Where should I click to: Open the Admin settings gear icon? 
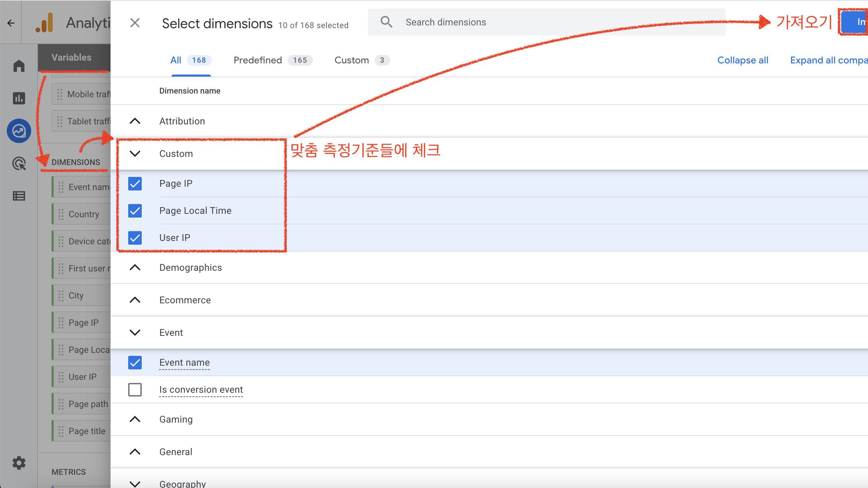[19, 463]
